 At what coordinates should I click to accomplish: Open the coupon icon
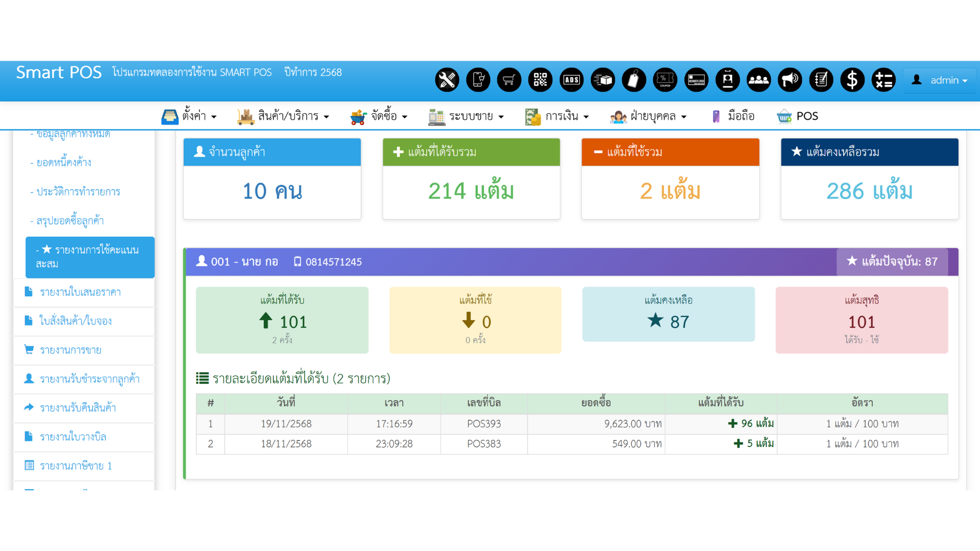tap(665, 80)
